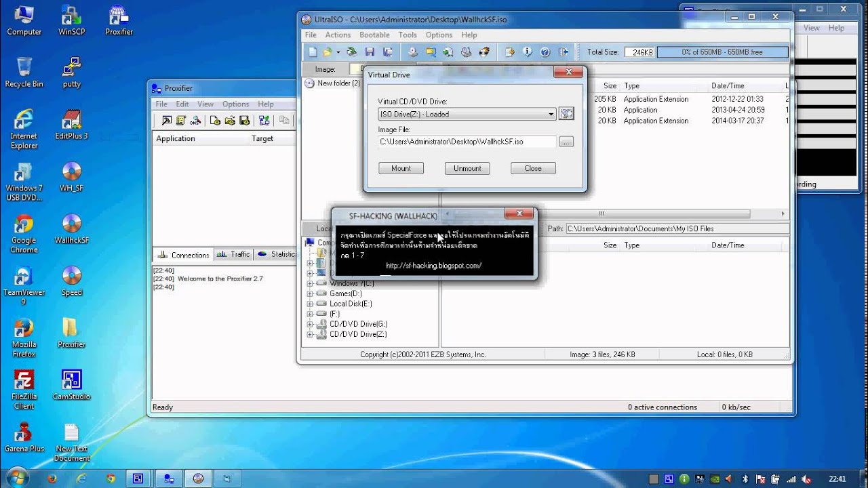Click Mount button in Virtual Drive dialog

pos(401,168)
